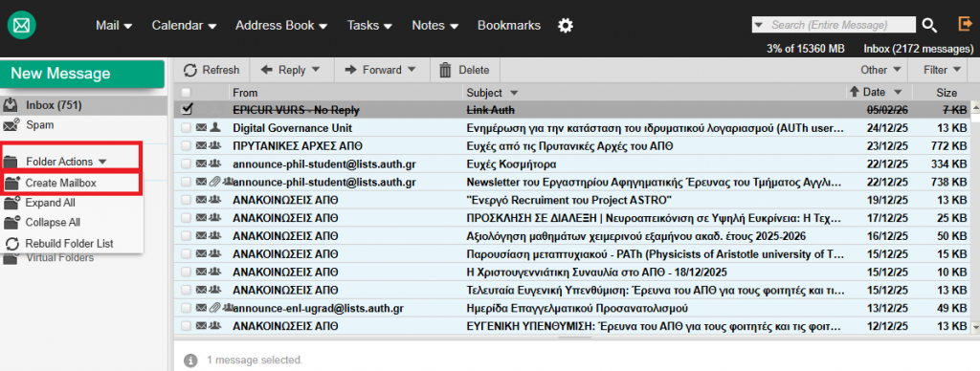The width and height of the screenshot is (980, 371).
Task: Click the Rebuild Folder List icon
Action: 12,244
